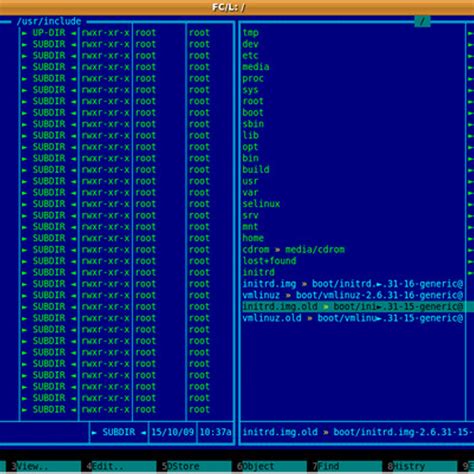
Task: Select the proc directory
Action: [x=253, y=79]
